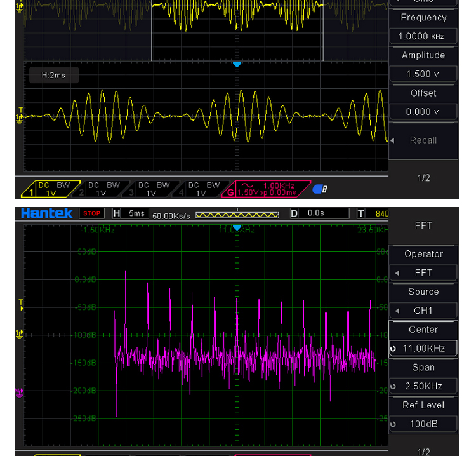The height and width of the screenshot is (456, 476).
Task: Select the Center 11.00KHz menu item
Action: pyautogui.click(x=423, y=348)
